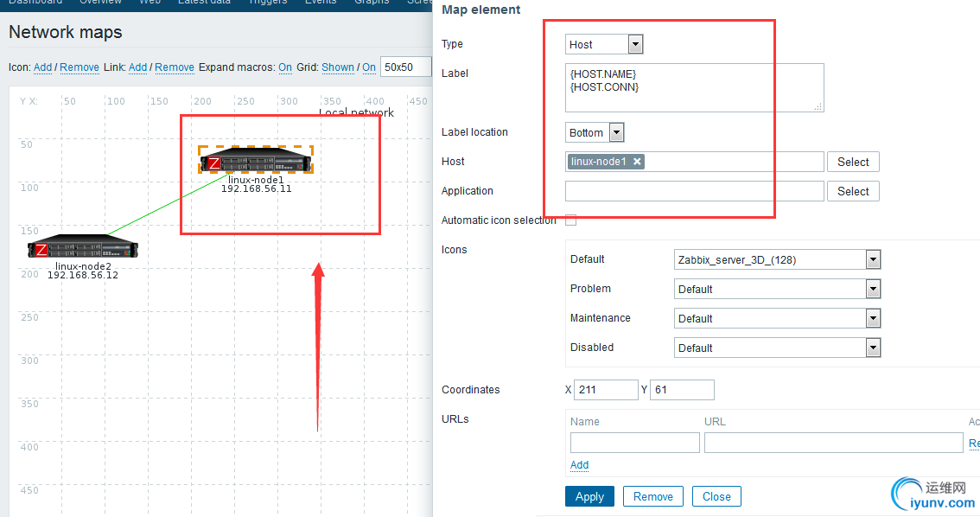Click the Dashboard menu item
Image resolution: width=980 pixels, height=517 pixels.
click(35, 2)
